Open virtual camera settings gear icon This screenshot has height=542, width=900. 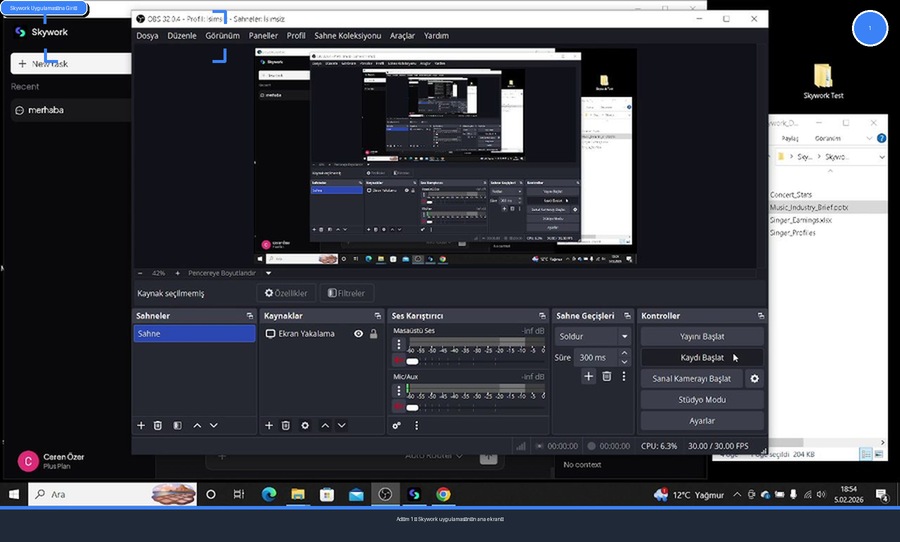[755, 379]
